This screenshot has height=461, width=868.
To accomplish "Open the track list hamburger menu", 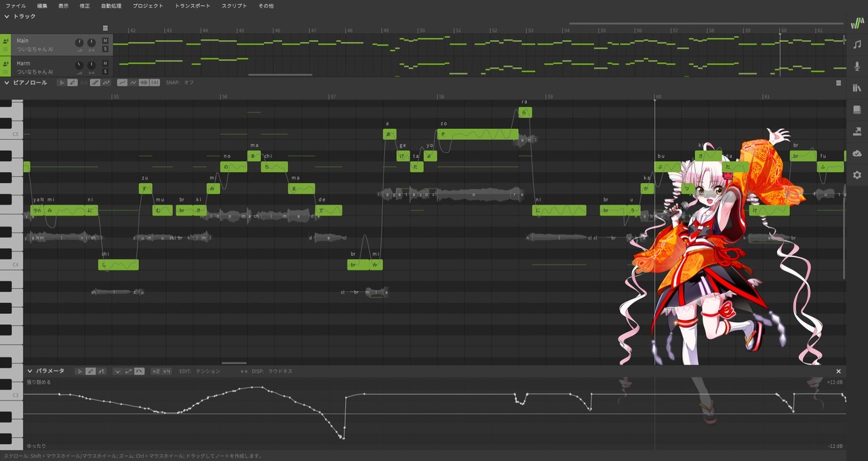I will [105, 28].
